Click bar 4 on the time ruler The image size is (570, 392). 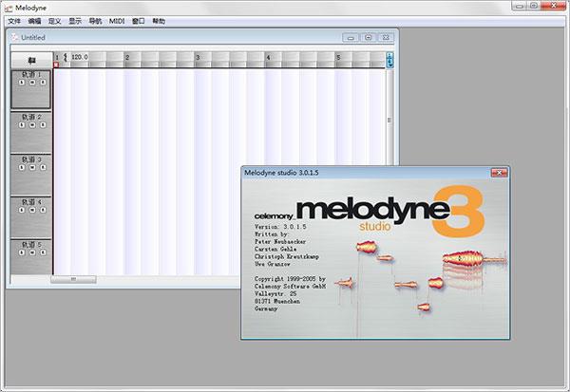coord(268,57)
